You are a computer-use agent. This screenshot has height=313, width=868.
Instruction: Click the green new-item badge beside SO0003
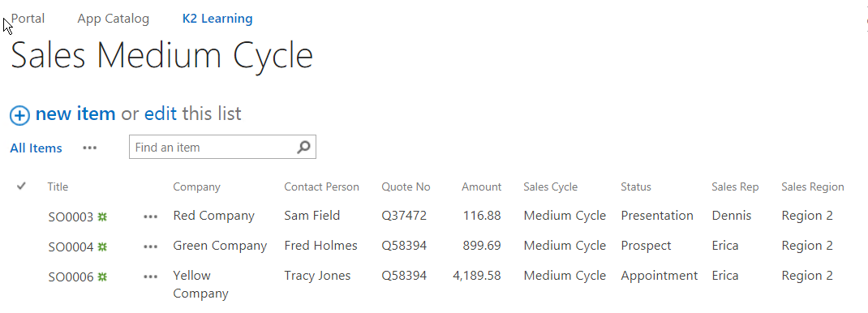pyautogui.click(x=102, y=217)
